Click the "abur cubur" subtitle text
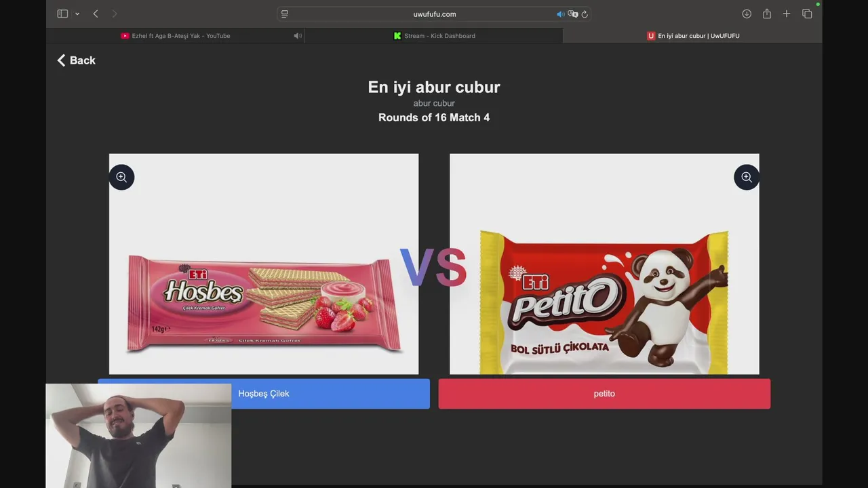The height and width of the screenshot is (488, 868). coord(434,103)
